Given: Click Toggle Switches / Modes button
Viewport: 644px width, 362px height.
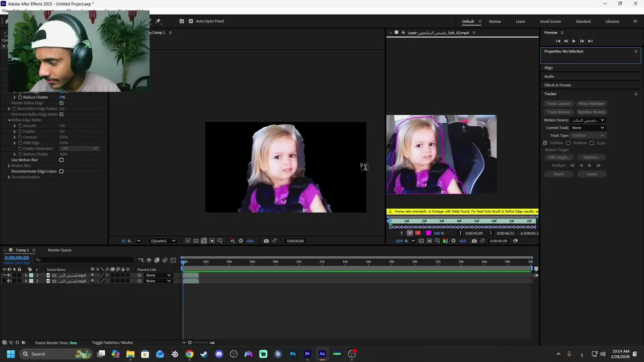Looking at the screenshot, I should (x=112, y=343).
